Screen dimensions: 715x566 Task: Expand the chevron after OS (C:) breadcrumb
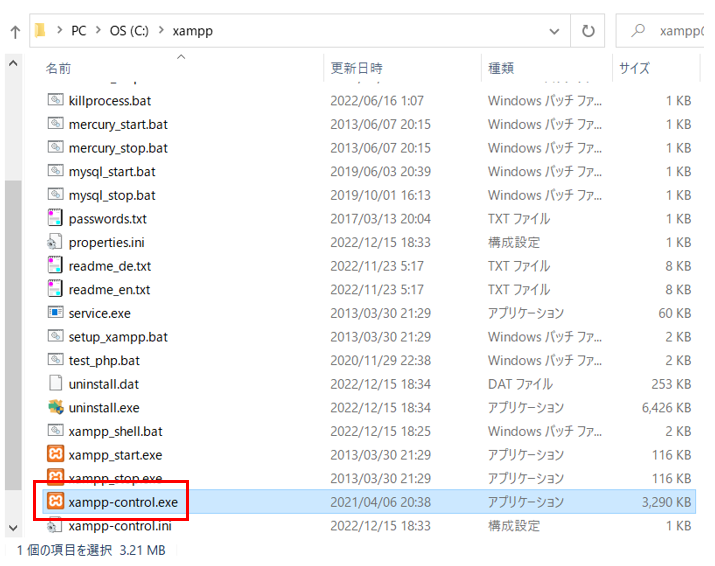162,31
